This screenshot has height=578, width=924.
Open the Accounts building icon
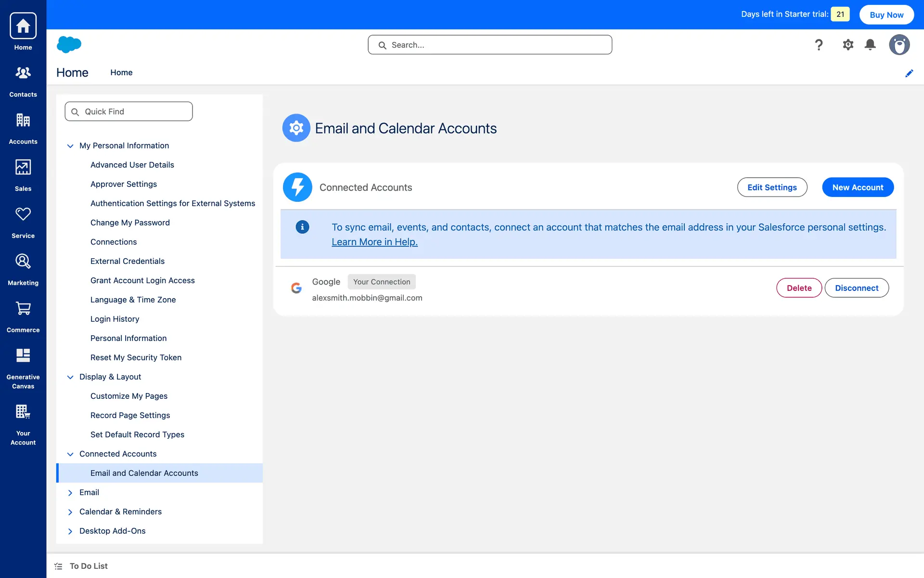tap(23, 120)
